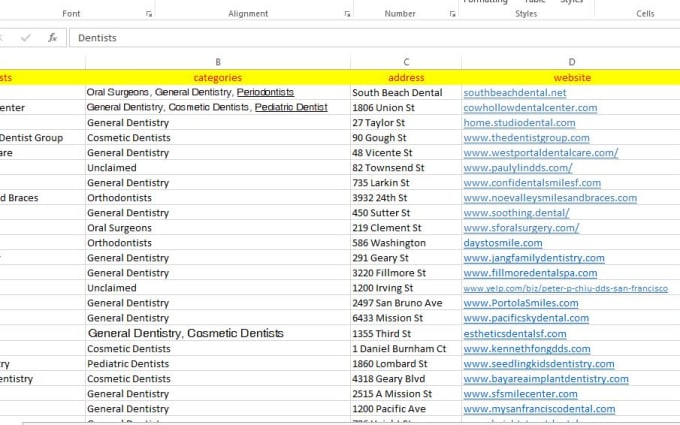Open the Alignment group dialog launcher

347,14
